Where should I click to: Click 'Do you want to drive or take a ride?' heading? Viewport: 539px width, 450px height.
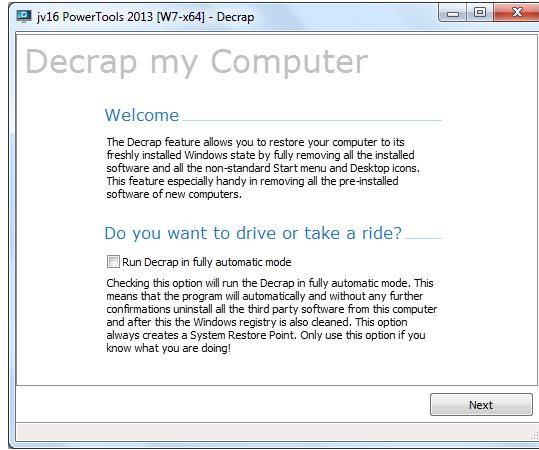pos(253,233)
